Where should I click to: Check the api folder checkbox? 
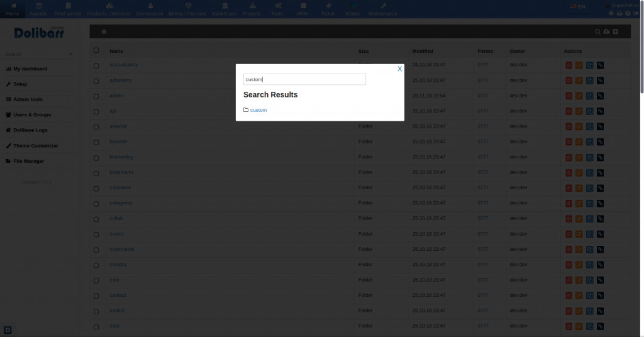click(96, 112)
